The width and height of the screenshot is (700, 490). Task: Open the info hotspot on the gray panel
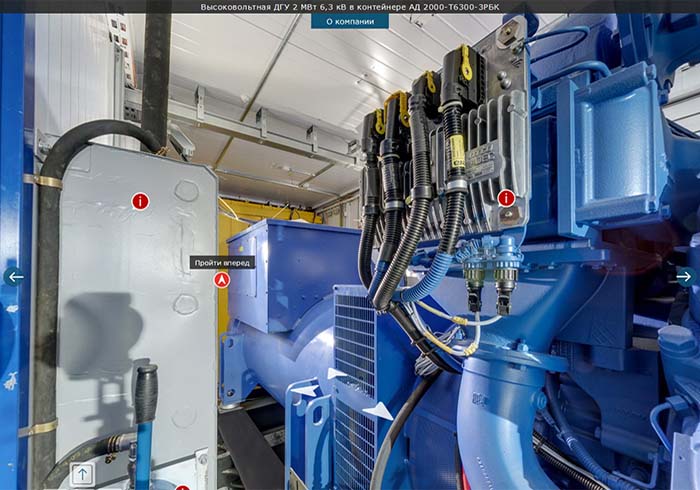click(x=140, y=201)
